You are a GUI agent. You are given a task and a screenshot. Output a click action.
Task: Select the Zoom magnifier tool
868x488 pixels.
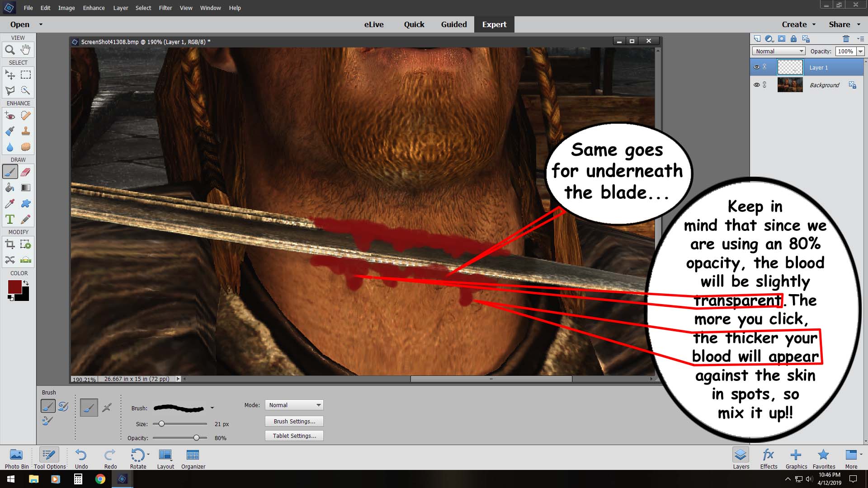pos(10,50)
